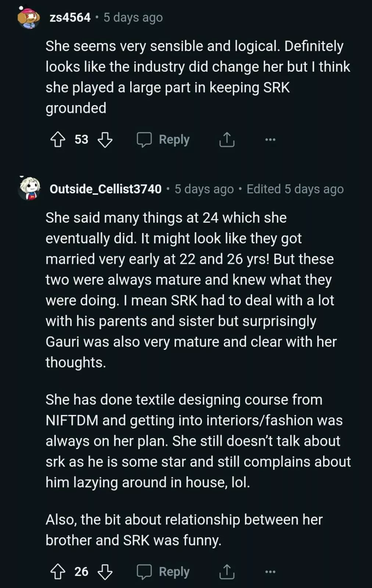Viewport: 372px width, 588px height.
Task: Open more options on Outside_Cellist3740's comment
Action: coord(270,572)
